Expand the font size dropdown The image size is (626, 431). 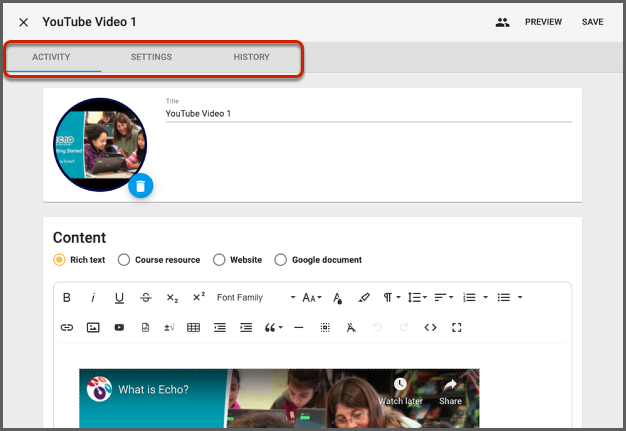tap(312, 298)
